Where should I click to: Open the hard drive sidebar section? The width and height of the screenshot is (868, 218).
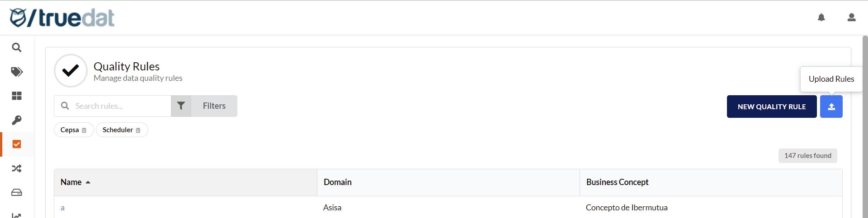click(17, 193)
